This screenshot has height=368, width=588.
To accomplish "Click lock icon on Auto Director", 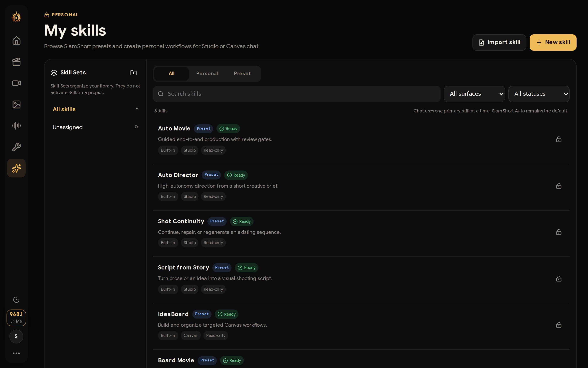I will 559,186.
